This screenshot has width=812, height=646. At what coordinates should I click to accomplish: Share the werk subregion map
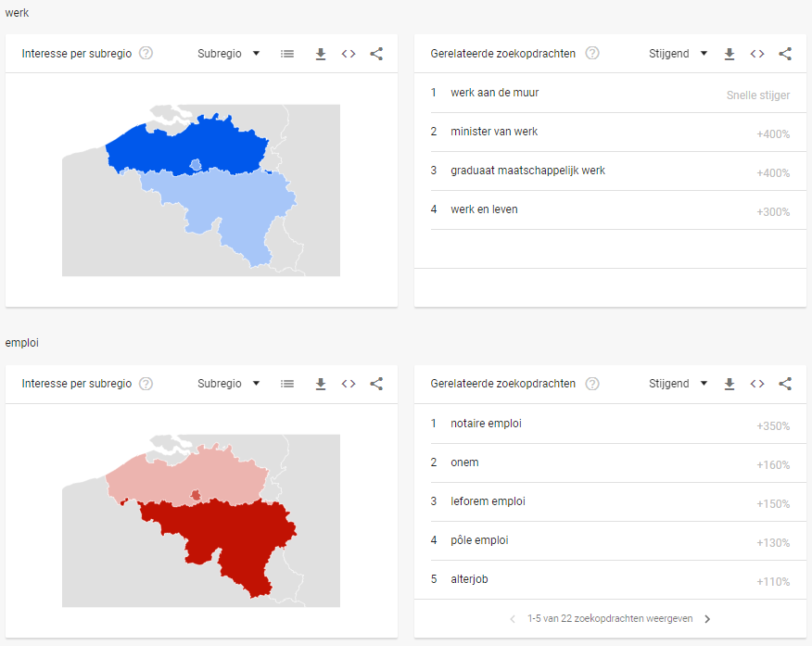click(x=376, y=54)
